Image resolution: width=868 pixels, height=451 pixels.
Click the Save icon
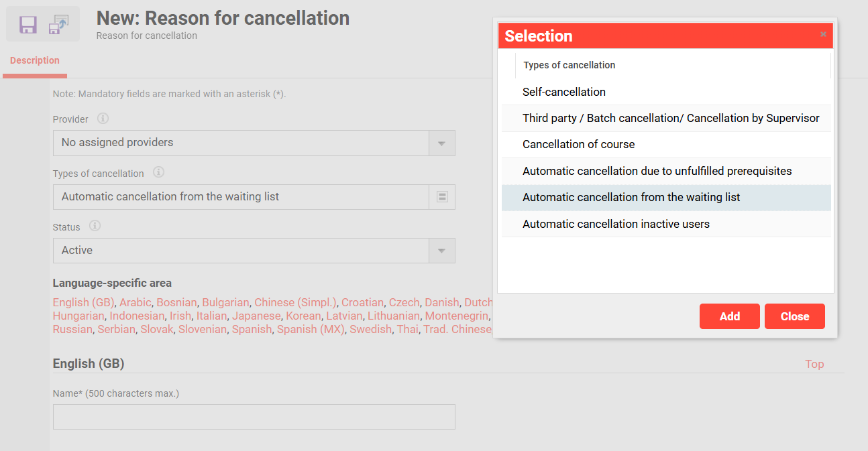click(x=27, y=23)
